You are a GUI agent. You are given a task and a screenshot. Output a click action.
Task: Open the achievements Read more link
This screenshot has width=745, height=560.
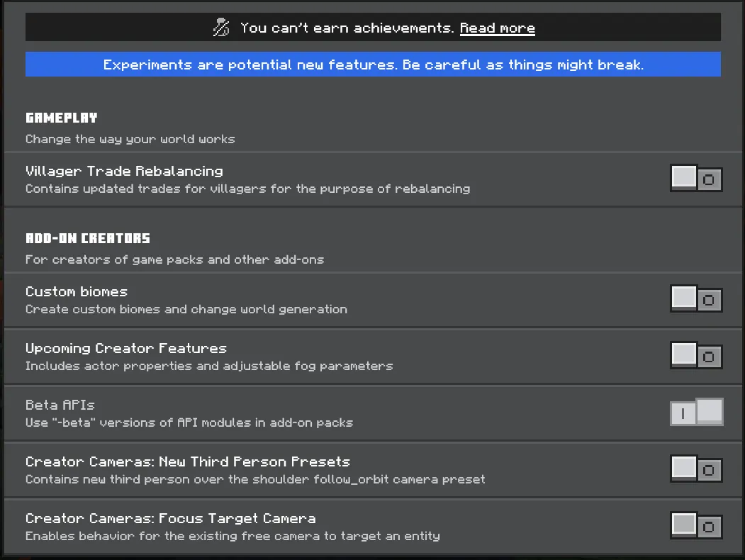(497, 28)
